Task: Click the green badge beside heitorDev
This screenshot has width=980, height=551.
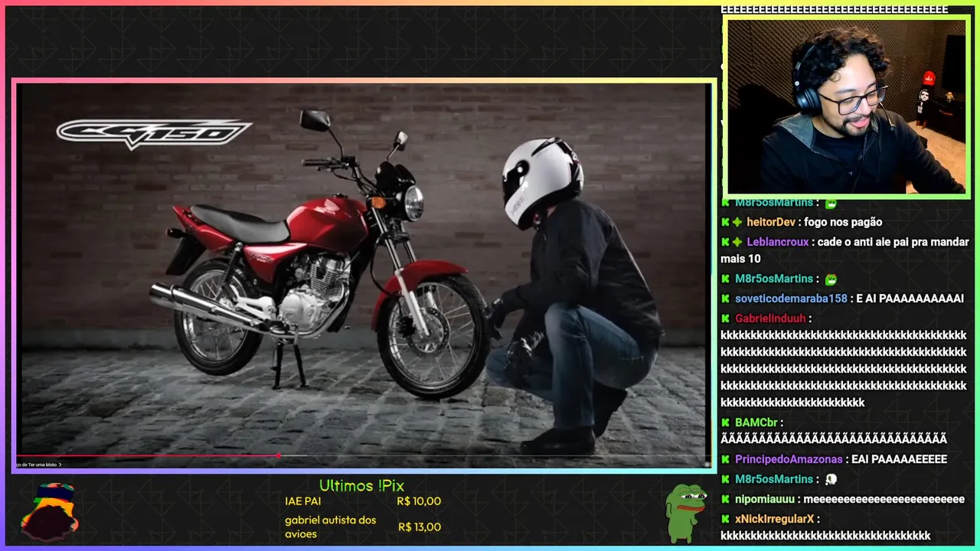Action: pos(725,222)
